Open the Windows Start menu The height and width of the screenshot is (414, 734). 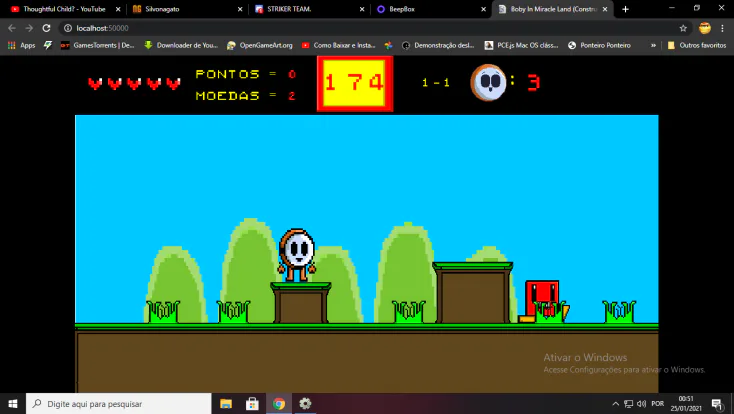13,404
